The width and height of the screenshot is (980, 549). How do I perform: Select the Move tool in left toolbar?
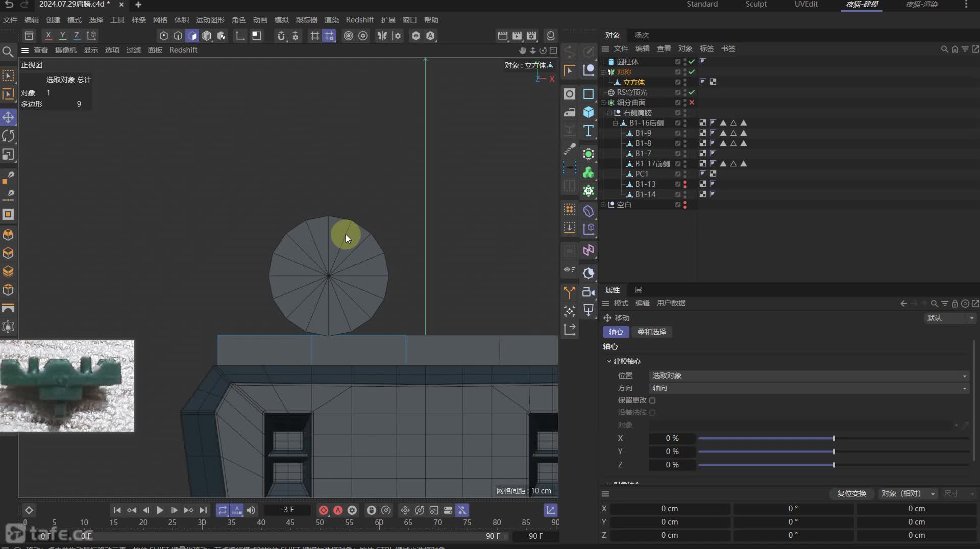[8, 117]
